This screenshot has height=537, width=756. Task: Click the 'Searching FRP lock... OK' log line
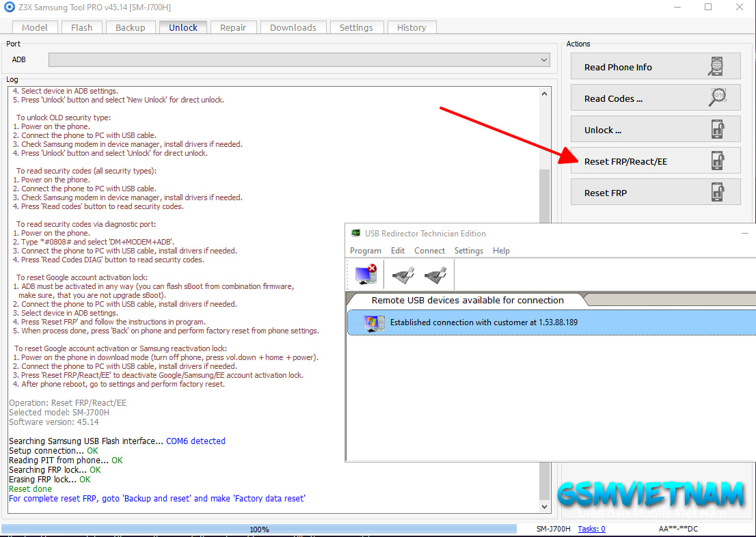[x=55, y=470]
